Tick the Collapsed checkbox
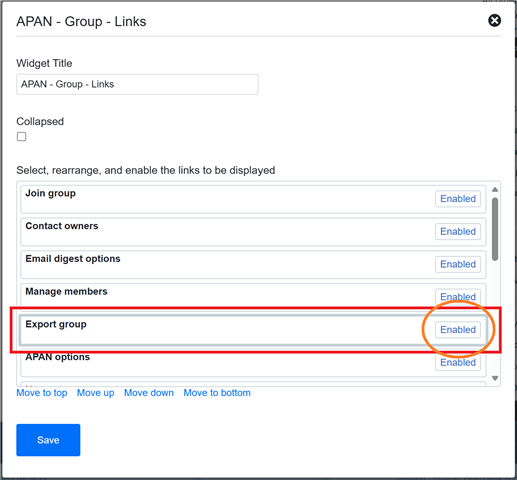The height and width of the screenshot is (480, 517). tap(22, 137)
